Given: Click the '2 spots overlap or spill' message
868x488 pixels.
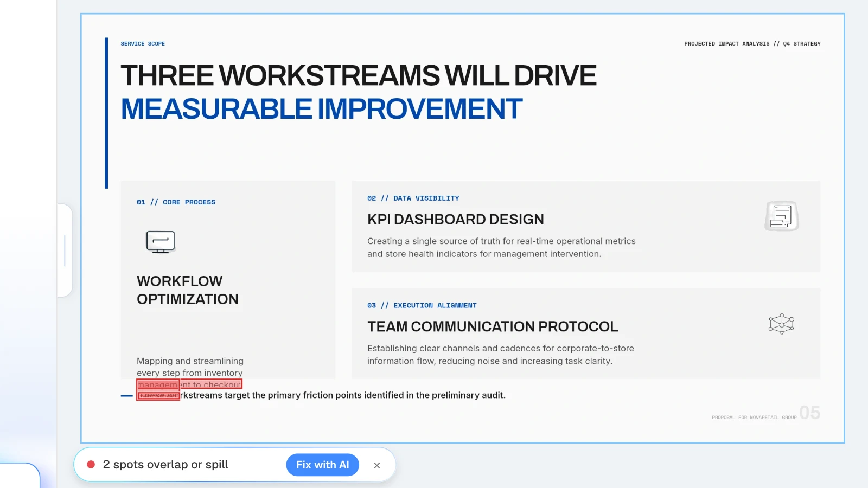Looking at the screenshot, I should (165, 465).
